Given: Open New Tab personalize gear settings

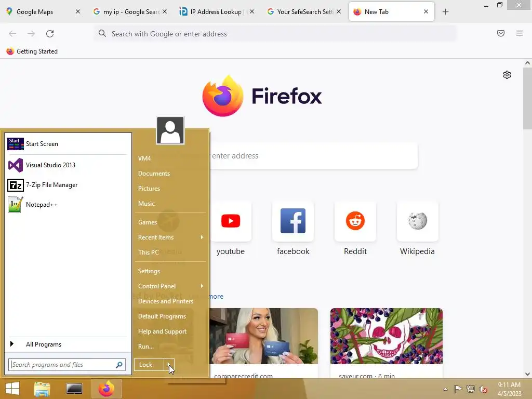Looking at the screenshot, I should click(507, 75).
